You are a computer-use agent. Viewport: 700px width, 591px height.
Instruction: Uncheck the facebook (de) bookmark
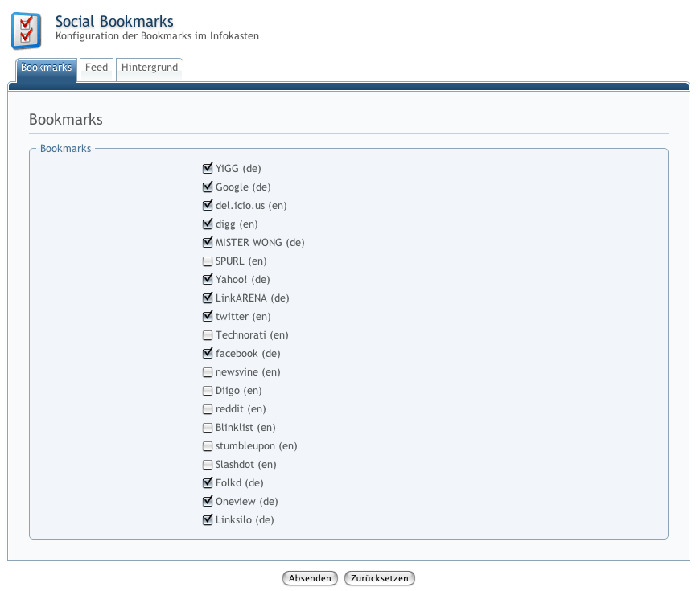[x=208, y=354]
